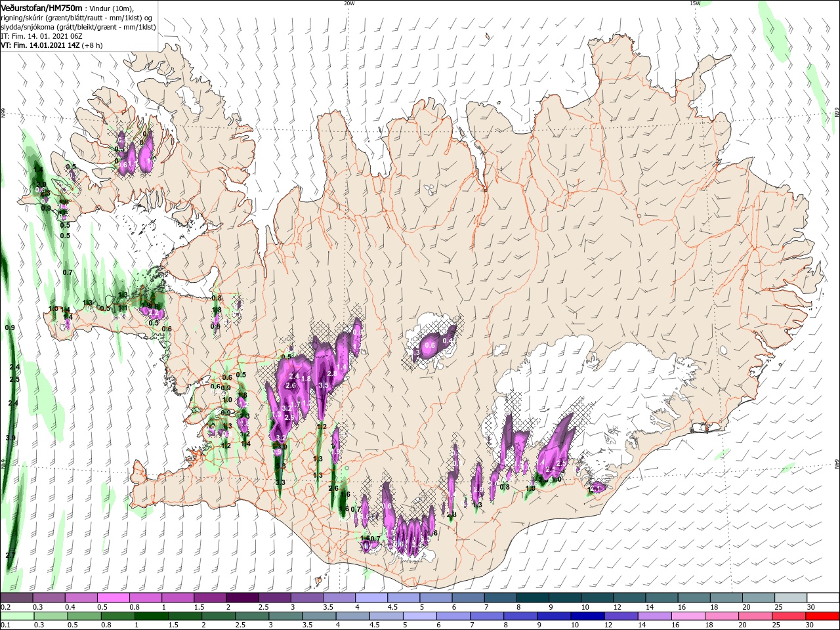
Task: Click the dark teal top-row swatch between 8 and 9
Action: (533, 598)
